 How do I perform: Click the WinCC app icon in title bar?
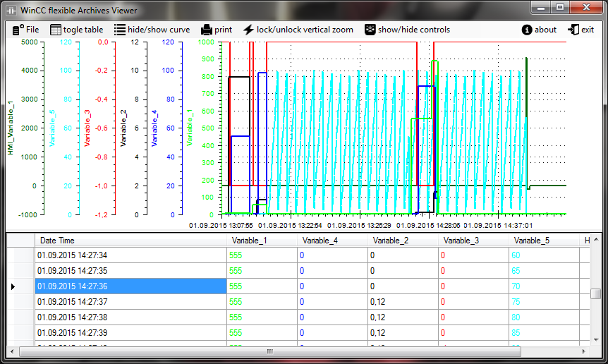11,11
